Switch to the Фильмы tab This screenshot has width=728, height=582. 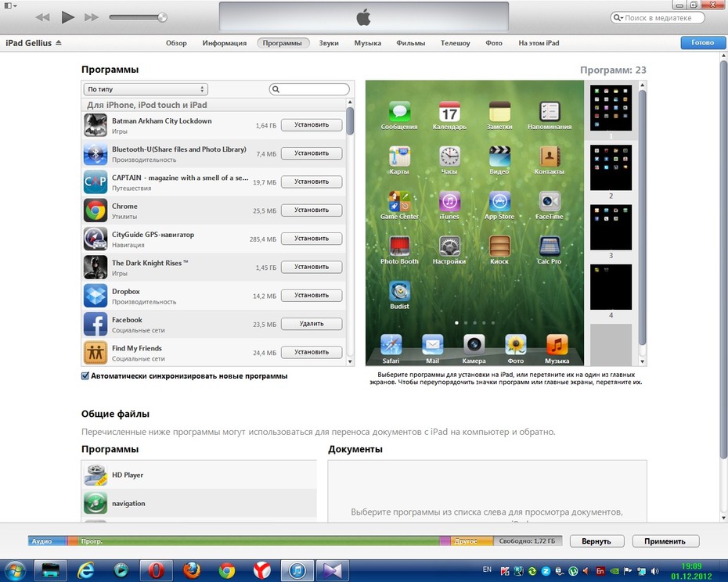point(410,43)
